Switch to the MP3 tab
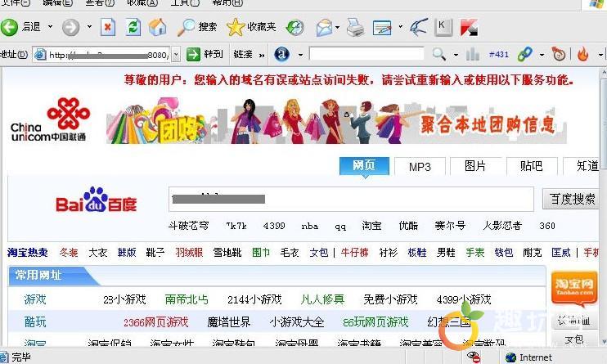 click(420, 167)
